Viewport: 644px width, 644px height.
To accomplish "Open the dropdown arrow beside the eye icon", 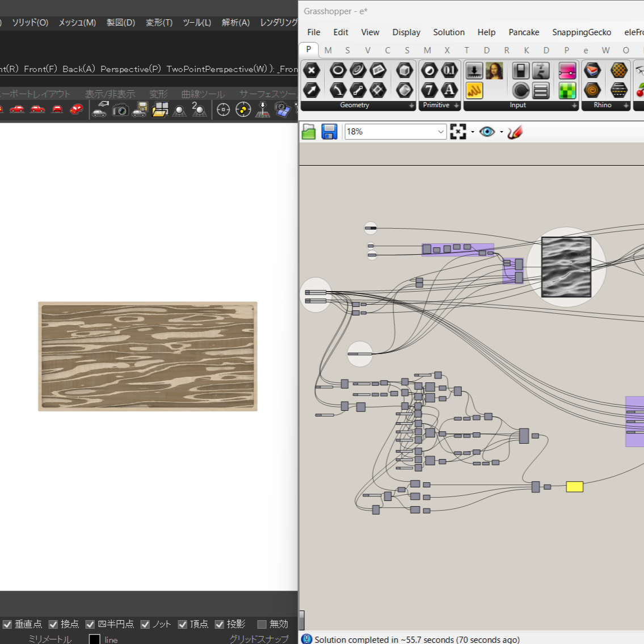I will [x=502, y=132].
